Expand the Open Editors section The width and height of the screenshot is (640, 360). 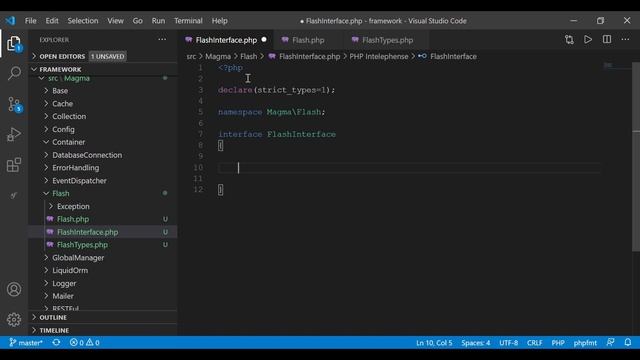pyautogui.click(x=102, y=56)
